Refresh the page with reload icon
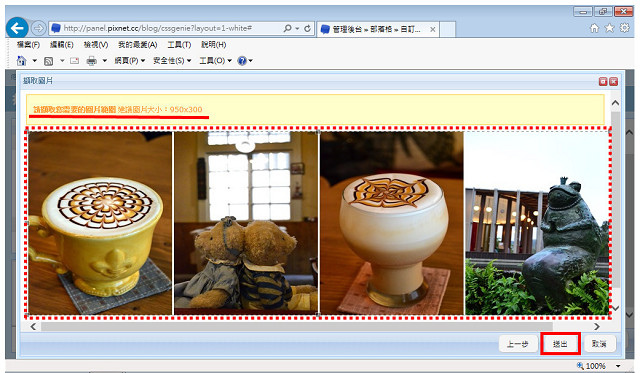The image size is (640, 373). (307, 28)
